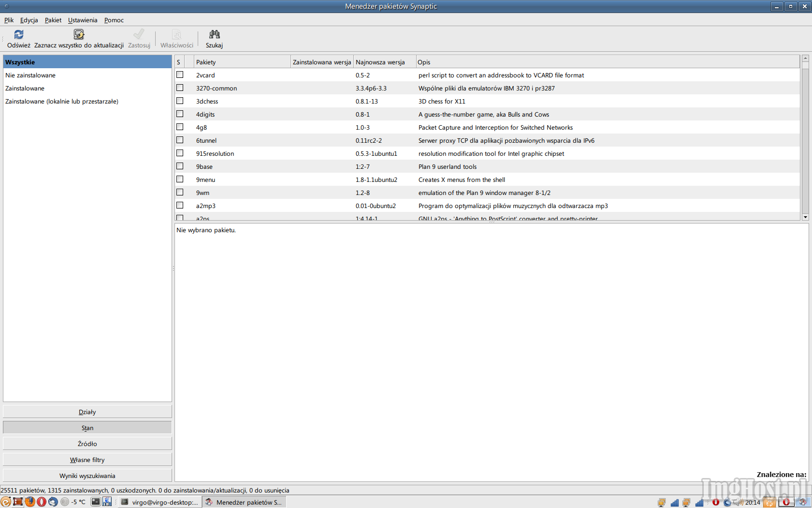Toggle the 6tunnel status checkbox
The height and width of the screenshot is (508, 812).
click(180, 140)
